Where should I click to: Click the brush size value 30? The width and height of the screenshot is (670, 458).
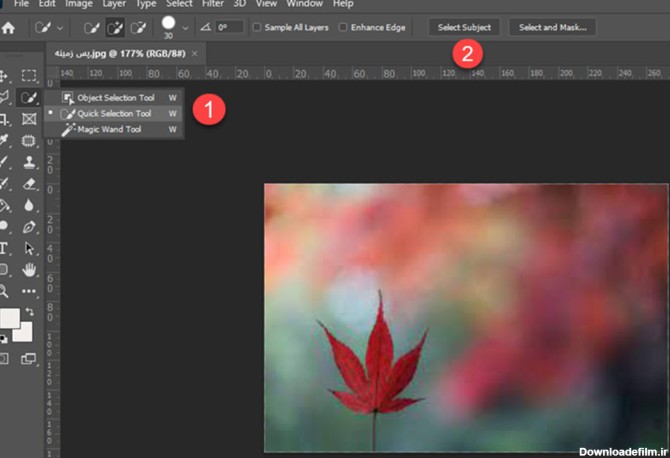tap(168, 36)
